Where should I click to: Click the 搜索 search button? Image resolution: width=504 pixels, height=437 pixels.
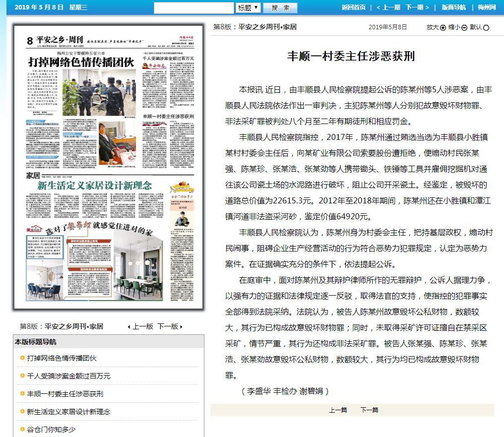[x=280, y=8]
